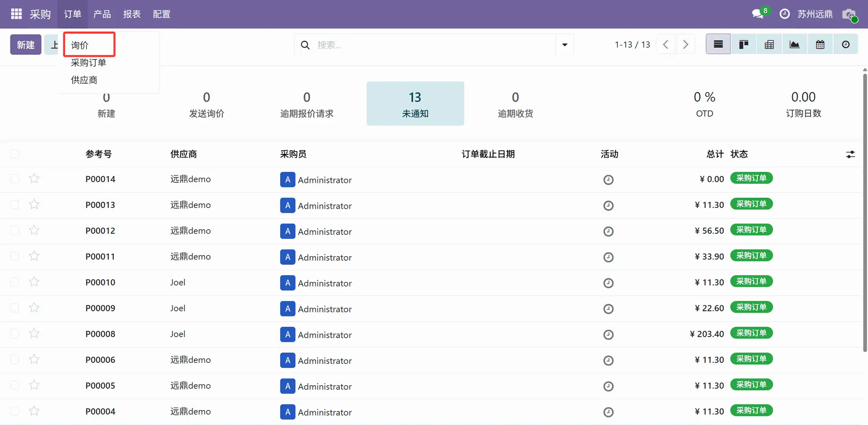Open the graph chart view
The image size is (868, 425).
click(794, 44)
